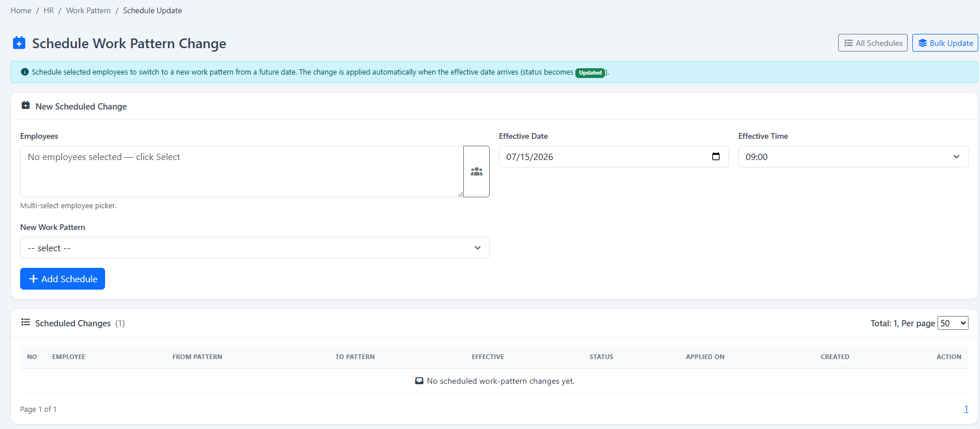Click the 'Page 1 of 1' text
The image size is (980, 429).
point(38,409)
